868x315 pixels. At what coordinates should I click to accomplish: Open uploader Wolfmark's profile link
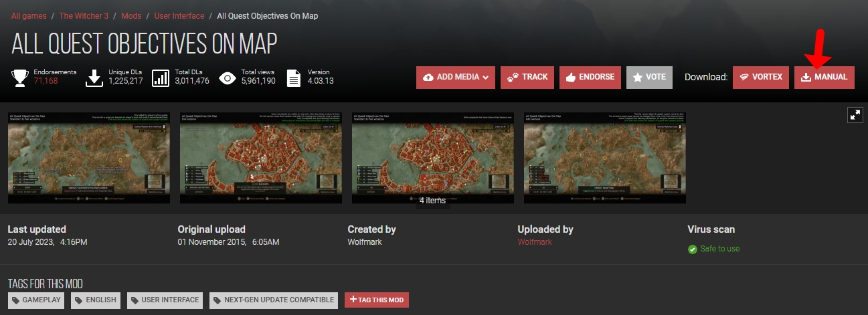point(535,242)
